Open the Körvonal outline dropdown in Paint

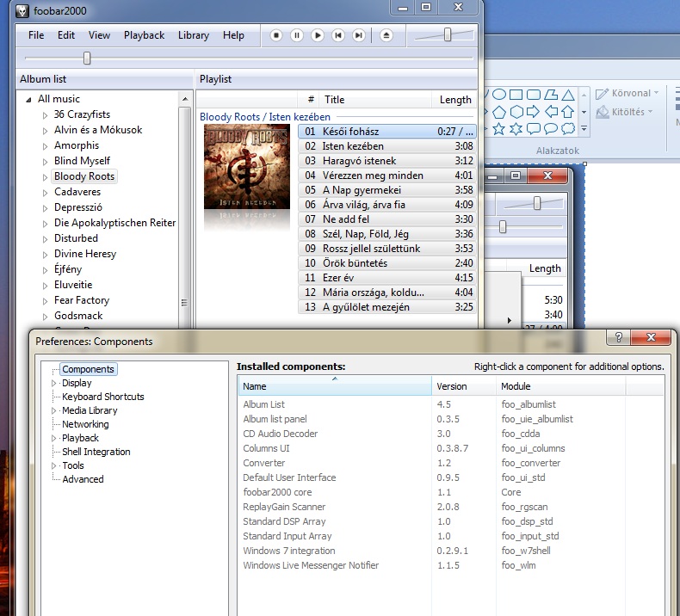(627, 93)
